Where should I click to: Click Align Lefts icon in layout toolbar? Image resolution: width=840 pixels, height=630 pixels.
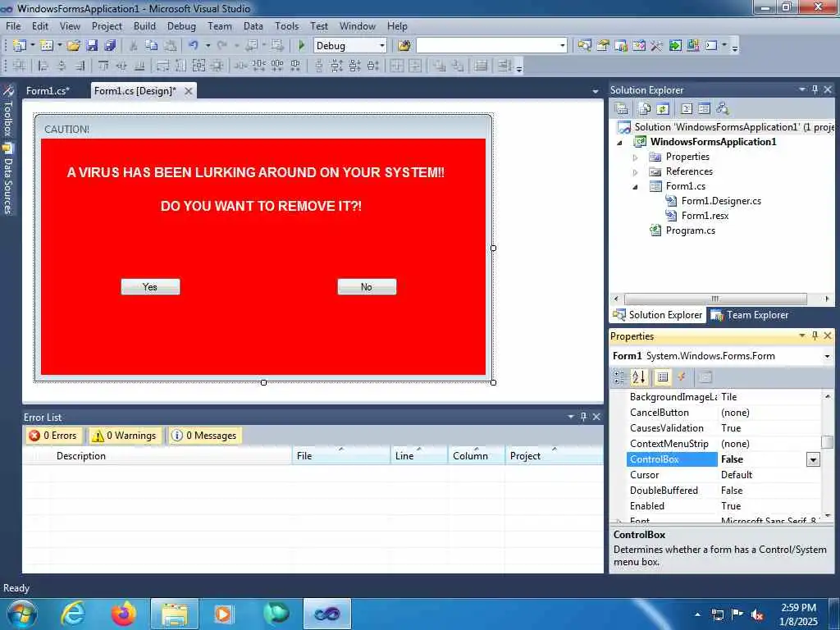43,66
